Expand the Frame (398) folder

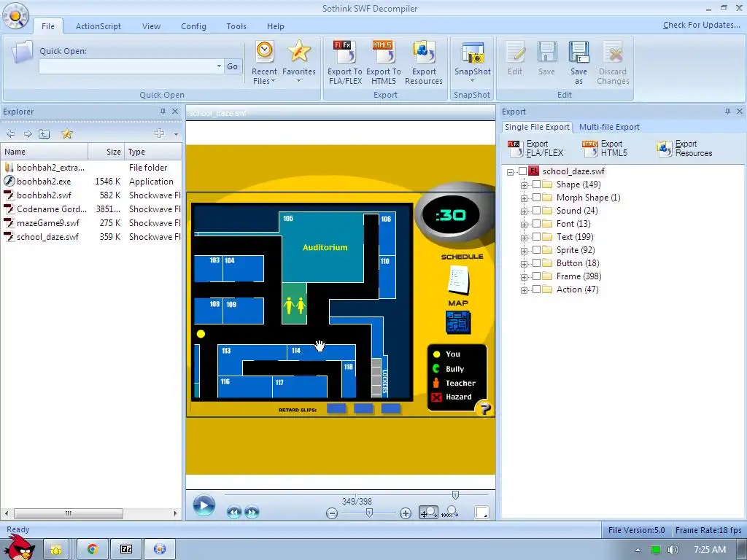(524, 276)
